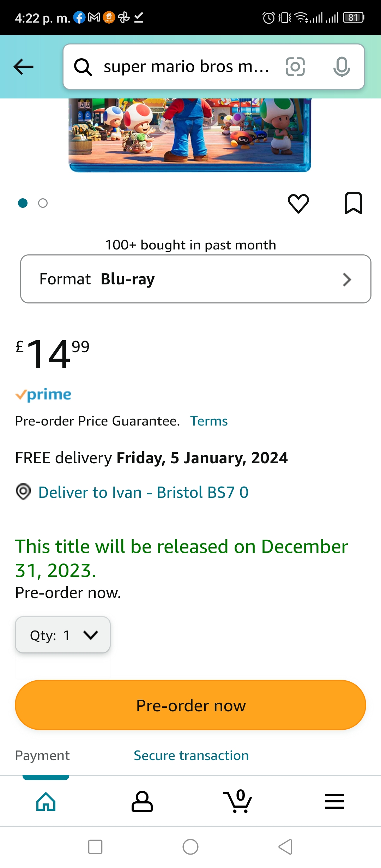381x868 pixels.
Task: Open the hamburger menu
Action: click(334, 801)
